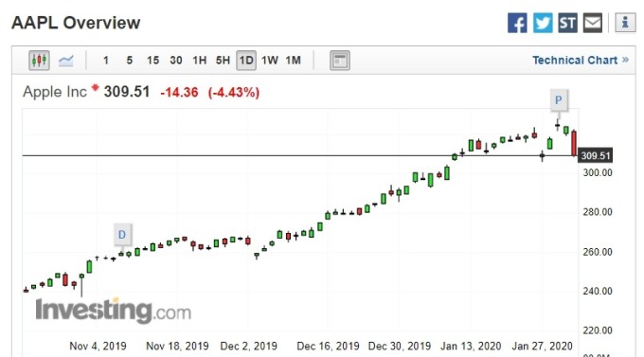Click the D dividend marker on the chart
Screen dimensions: 644x357
click(122, 235)
